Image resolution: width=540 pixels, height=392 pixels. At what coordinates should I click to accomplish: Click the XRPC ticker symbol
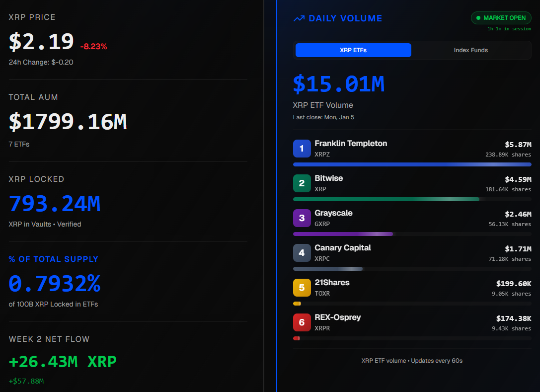point(322,259)
